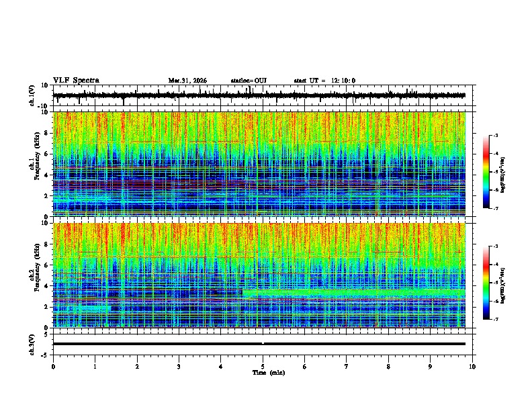Click the 'VLF Spectra' title text

click(x=77, y=81)
